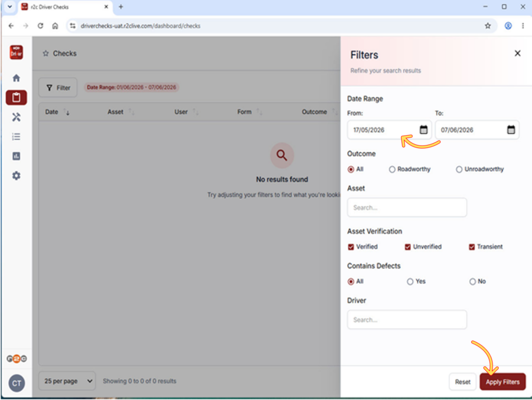View site information icon in address bar
This screenshot has height=400, width=532.
(73, 26)
